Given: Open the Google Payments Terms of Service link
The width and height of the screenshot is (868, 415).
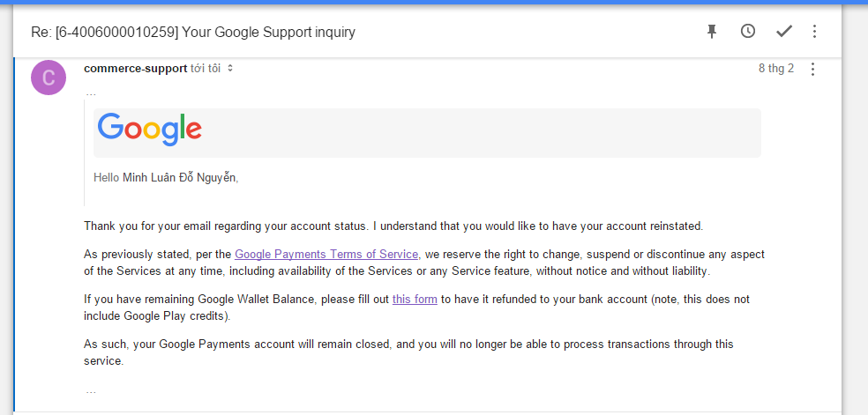Looking at the screenshot, I should [x=326, y=254].
